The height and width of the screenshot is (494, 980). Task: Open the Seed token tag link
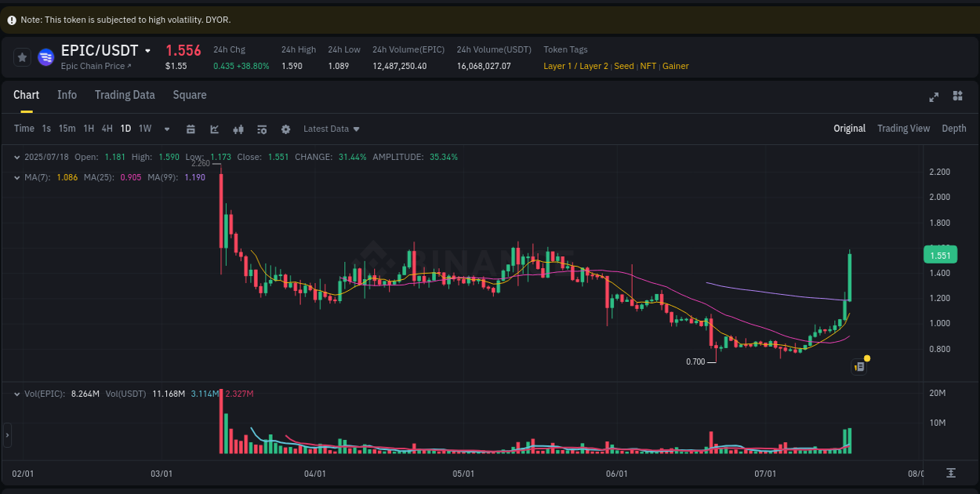[x=623, y=66]
